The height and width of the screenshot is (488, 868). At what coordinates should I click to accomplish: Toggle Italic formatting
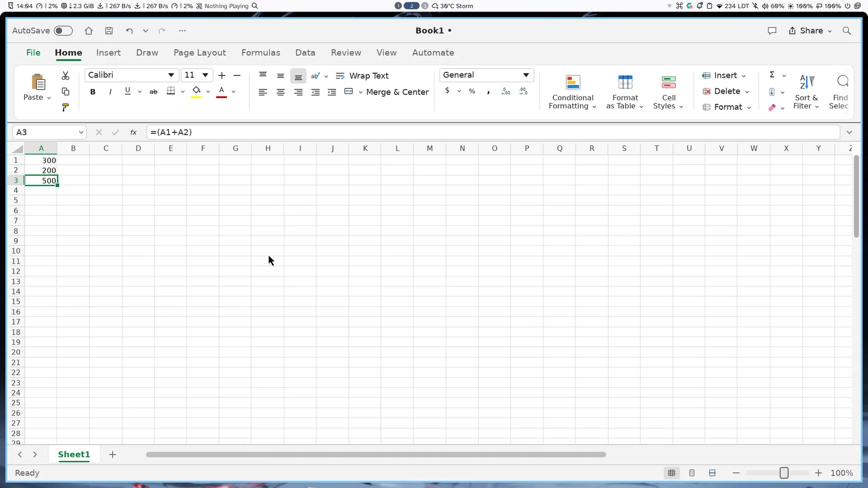click(110, 92)
